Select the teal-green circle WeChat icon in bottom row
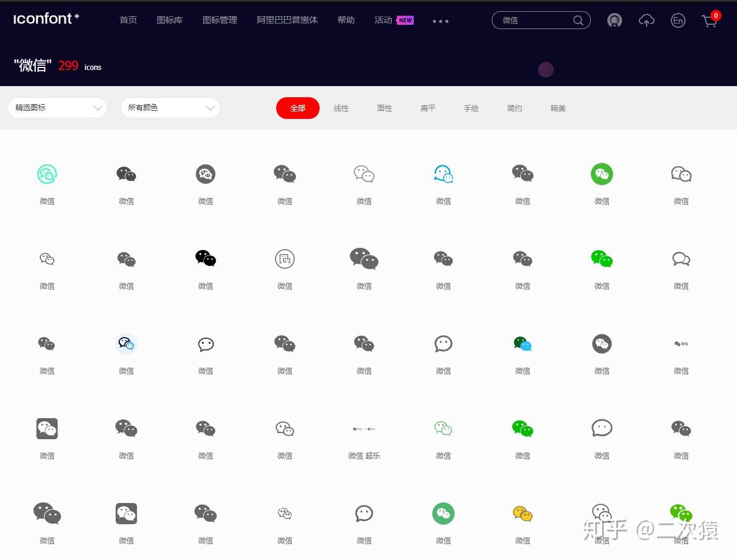Screen dimensions: 737x560 coord(443,514)
